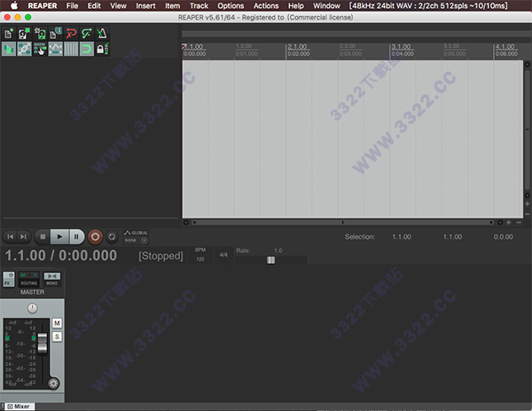Image resolution: width=532 pixels, height=411 pixels.
Task: Mute the master track with M button
Action: (x=57, y=323)
